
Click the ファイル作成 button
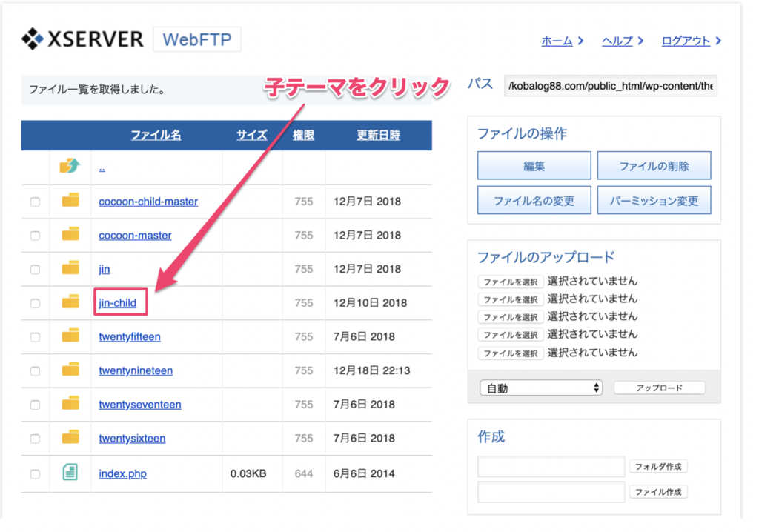click(x=658, y=492)
